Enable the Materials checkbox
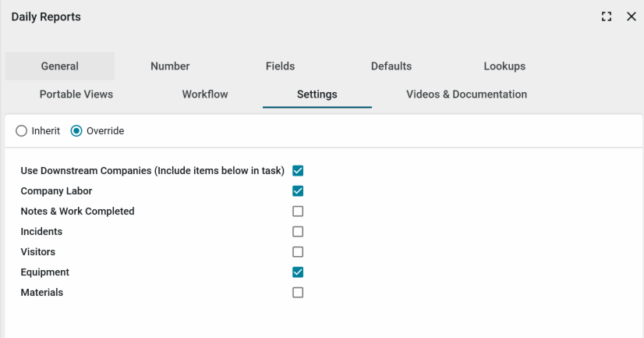This screenshot has height=338, width=644. tap(298, 293)
